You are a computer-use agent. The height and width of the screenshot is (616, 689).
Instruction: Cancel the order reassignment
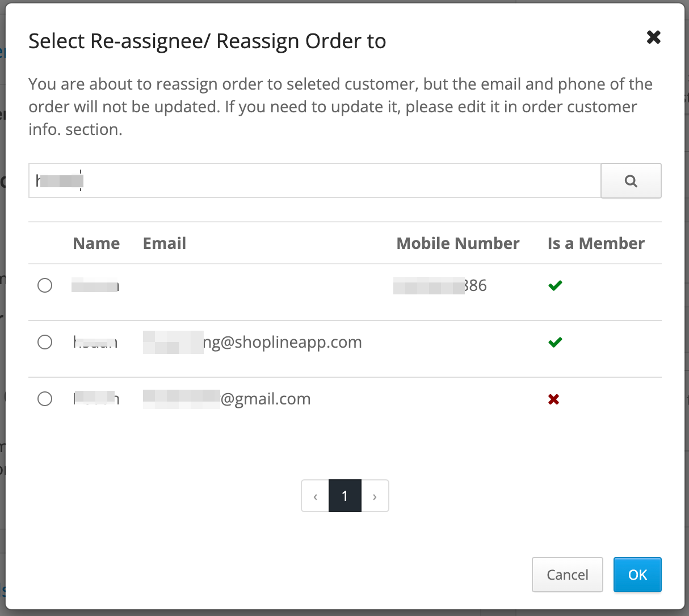[567, 575]
